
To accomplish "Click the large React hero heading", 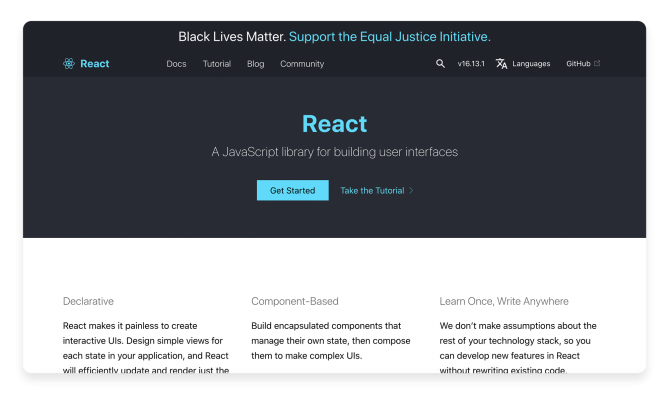I will [335, 124].
